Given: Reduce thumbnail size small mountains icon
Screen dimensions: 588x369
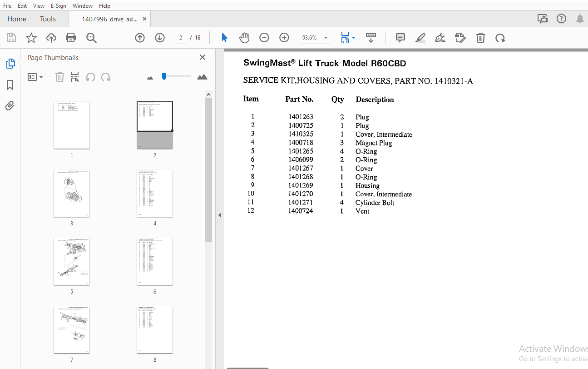Looking at the screenshot, I should tap(150, 78).
